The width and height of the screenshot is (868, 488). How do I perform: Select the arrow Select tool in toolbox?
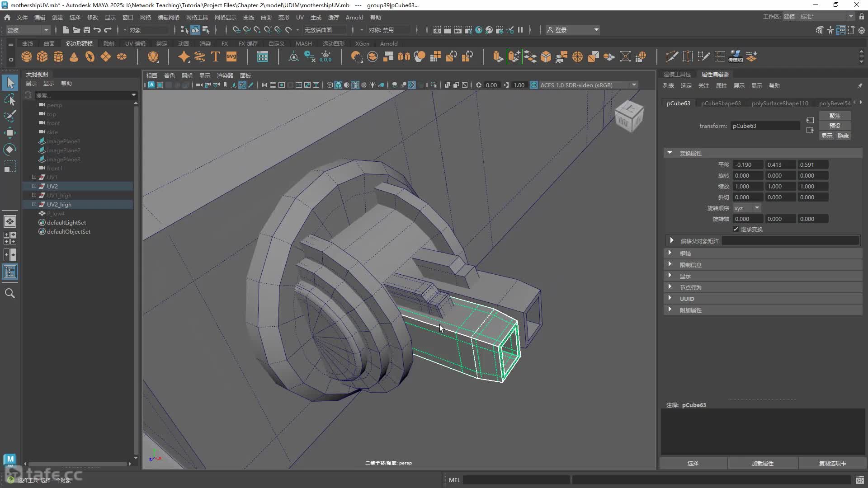pos(10,83)
